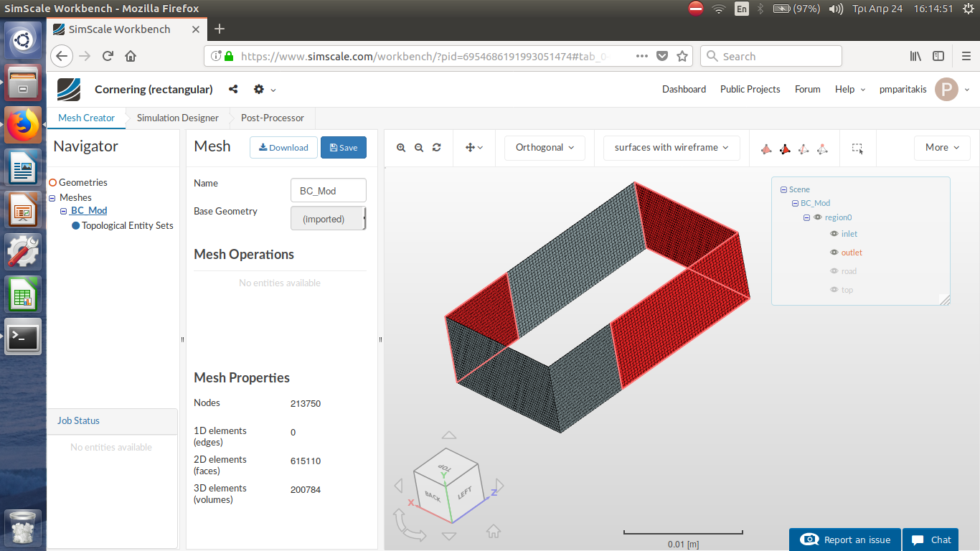This screenshot has width=980, height=551.
Task: Show the road surface
Action: (834, 271)
